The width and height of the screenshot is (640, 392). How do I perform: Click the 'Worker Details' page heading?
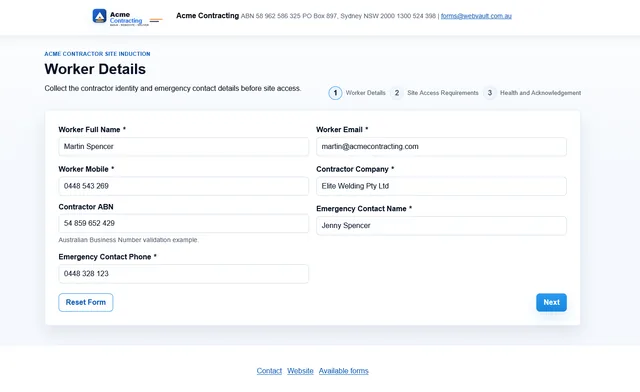[x=95, y=69]
